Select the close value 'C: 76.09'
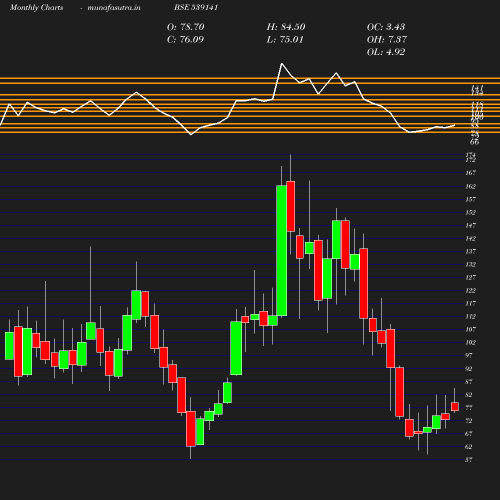 click(185, 39)
